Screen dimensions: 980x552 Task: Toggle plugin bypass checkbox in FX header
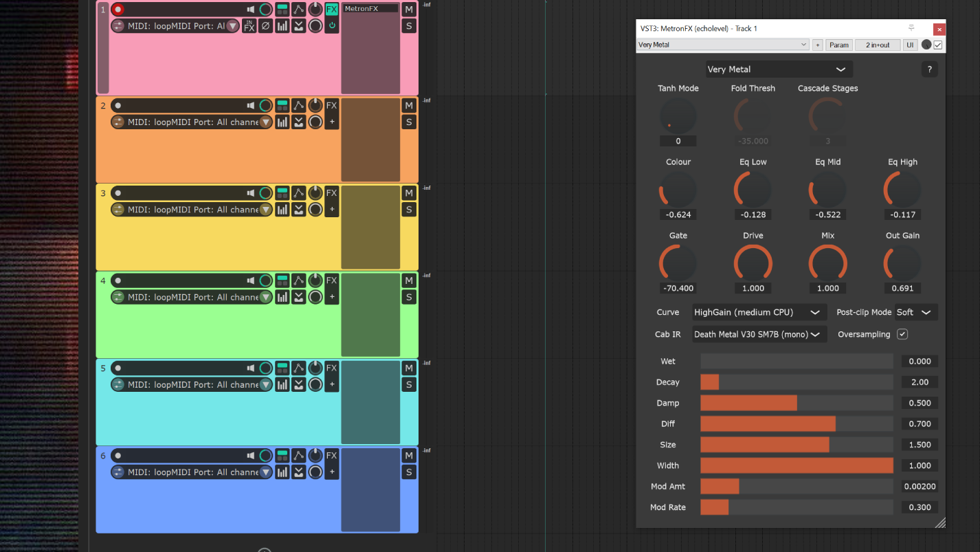(938, 45)
